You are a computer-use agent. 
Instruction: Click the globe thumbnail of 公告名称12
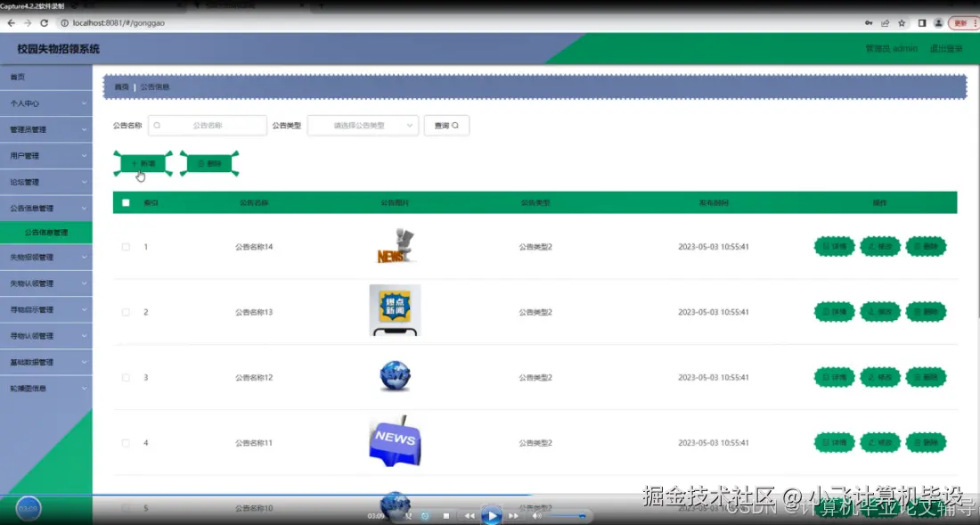395,377
